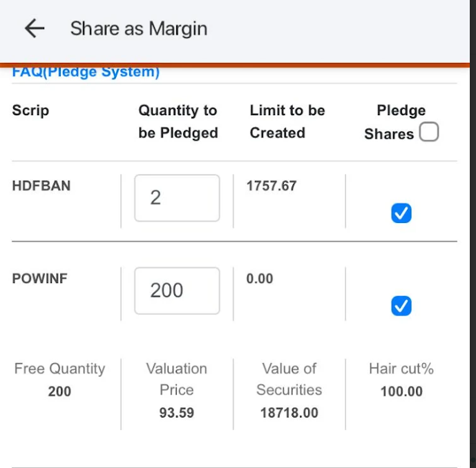Select the POWINF scrip name

[39, 279]
